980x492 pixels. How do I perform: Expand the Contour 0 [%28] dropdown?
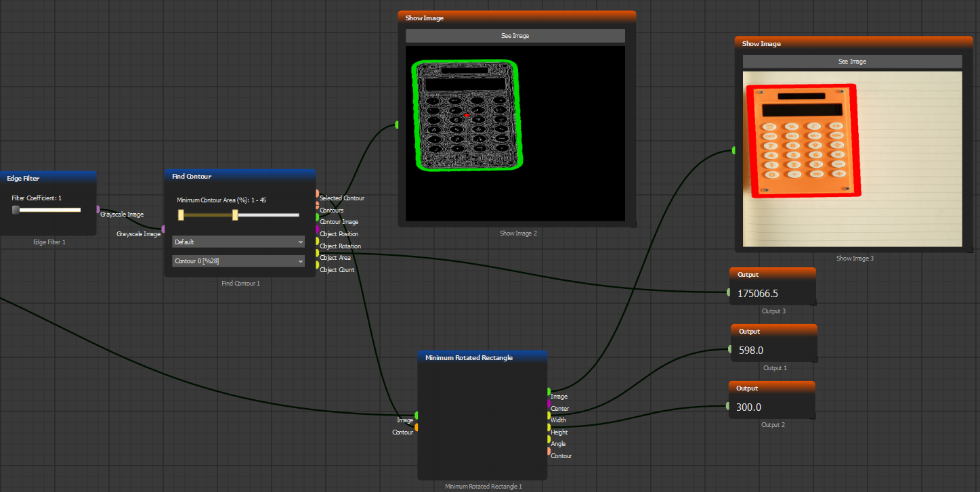238,261
